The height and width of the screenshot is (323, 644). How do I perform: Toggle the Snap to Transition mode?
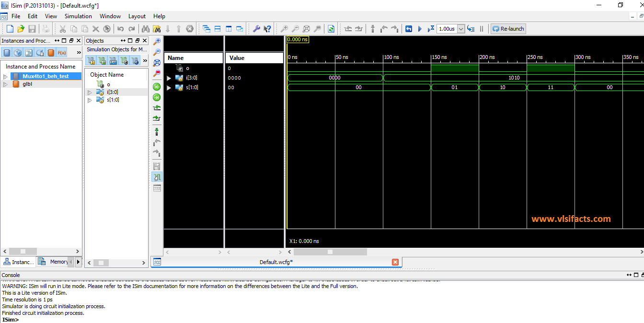[156, 177]
